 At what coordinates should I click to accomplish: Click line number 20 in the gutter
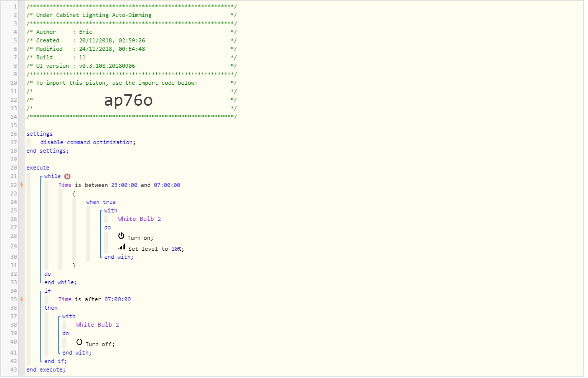pos(13,168)
